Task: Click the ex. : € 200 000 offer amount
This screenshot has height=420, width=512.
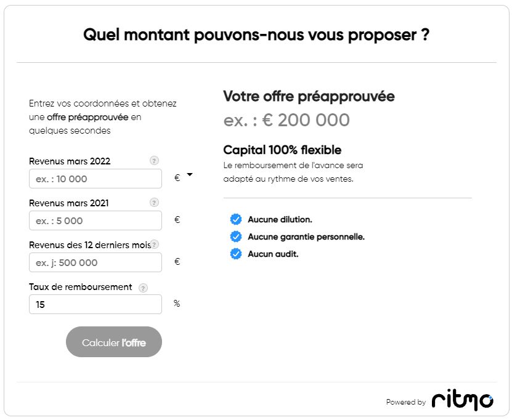Action: (x=286, y=120)
